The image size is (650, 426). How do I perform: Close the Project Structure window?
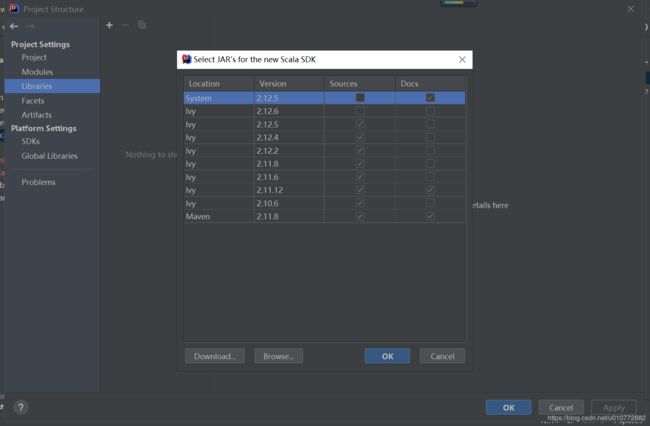click(631, 9)
